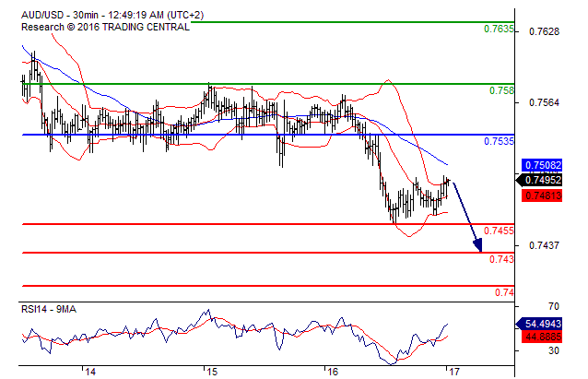Click the red 44.8885 RSI MA tag
This screenshot has height=379, width=588.
[542, 337]
